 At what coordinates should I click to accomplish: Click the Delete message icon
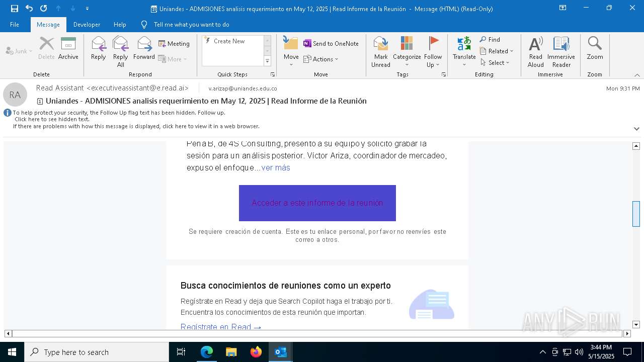point(46,48)
